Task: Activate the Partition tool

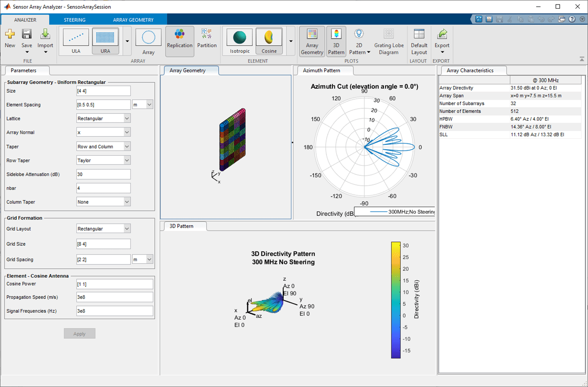Action: click(x=207, y=41)
